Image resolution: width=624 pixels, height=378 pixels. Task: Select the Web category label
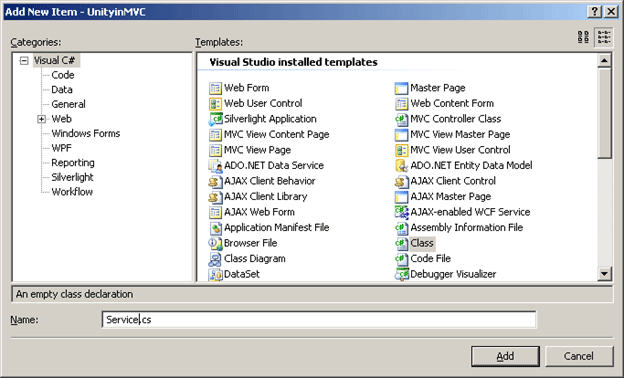[61, 119]
